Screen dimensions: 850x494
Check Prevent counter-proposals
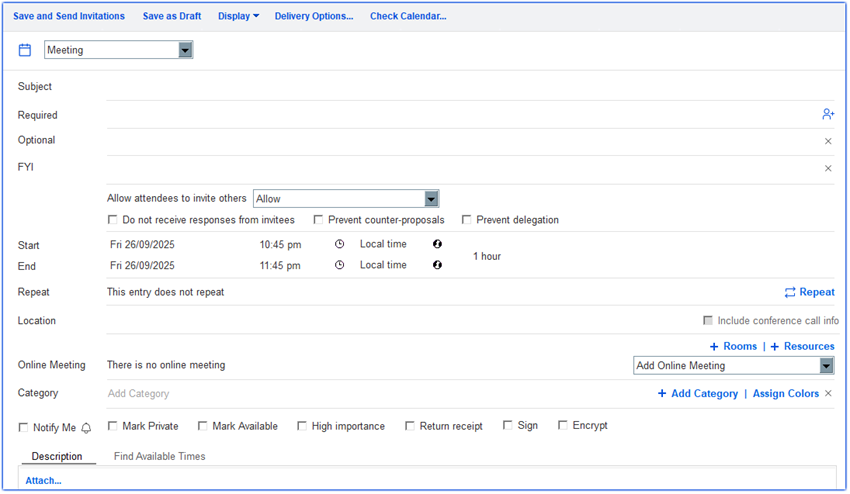coord(318,220)
